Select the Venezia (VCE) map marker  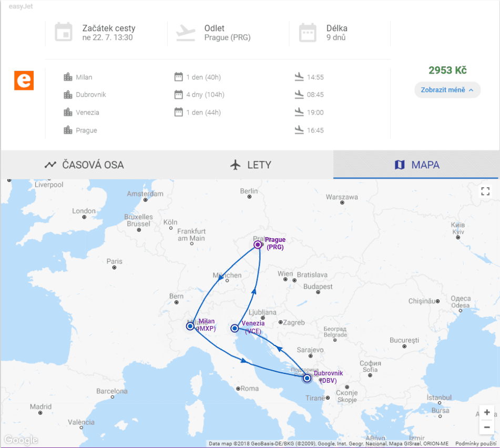(x=234, y=328)
